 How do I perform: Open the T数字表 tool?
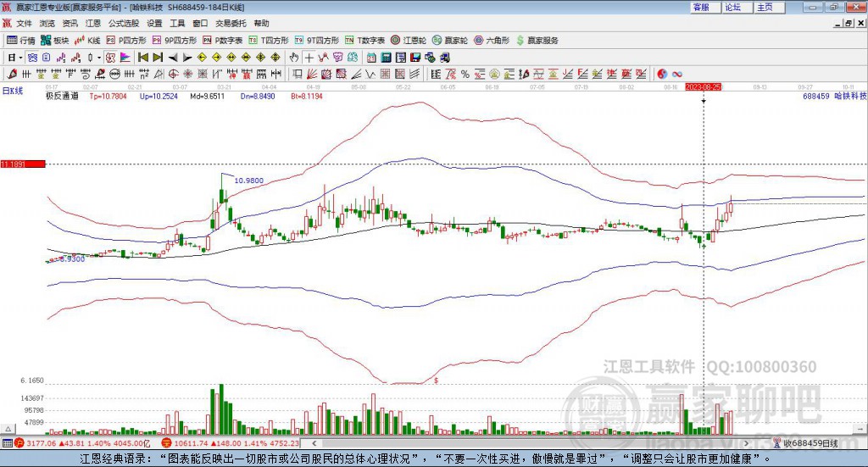[364, 41]
